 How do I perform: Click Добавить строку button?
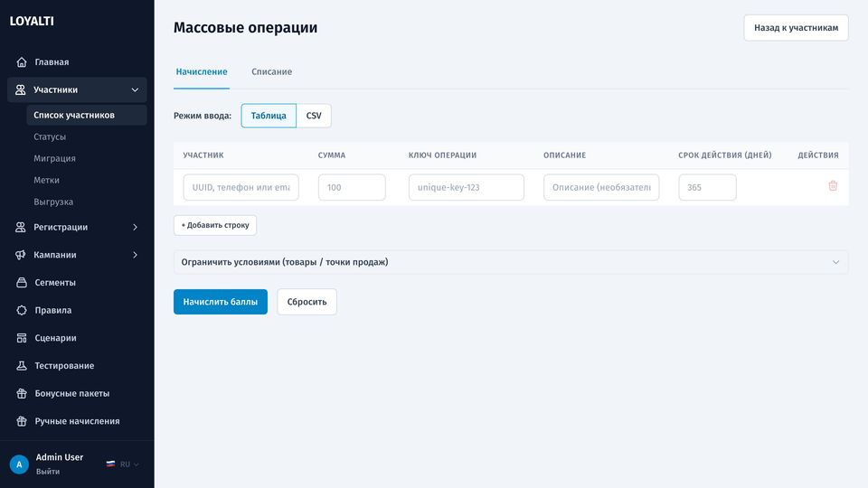point(215,225)
